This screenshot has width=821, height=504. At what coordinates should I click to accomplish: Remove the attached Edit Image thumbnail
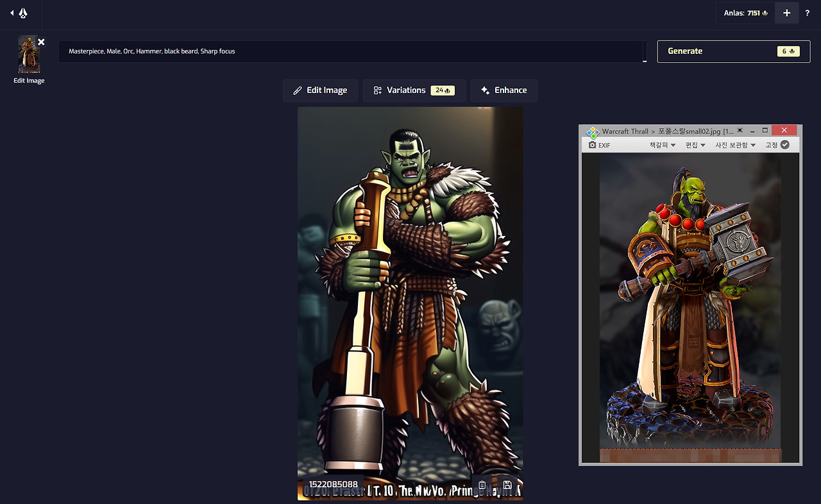pos(41,42)
